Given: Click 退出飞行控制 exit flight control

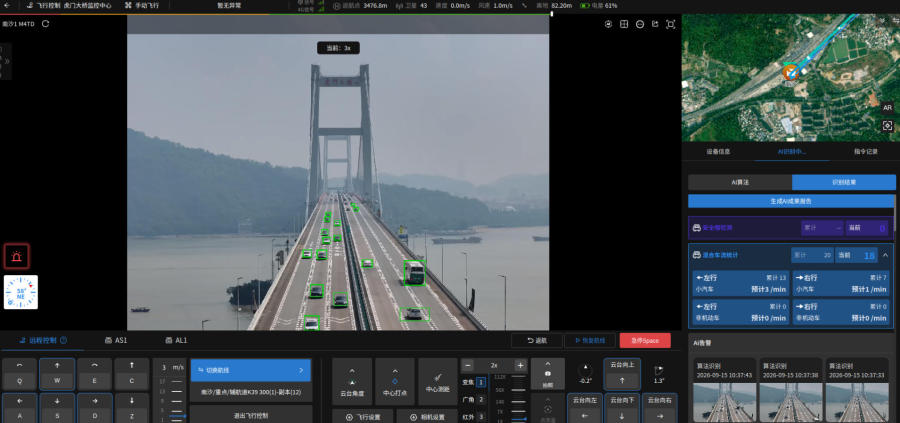Looking at the screenshot, I should click(x=251, y=414).
